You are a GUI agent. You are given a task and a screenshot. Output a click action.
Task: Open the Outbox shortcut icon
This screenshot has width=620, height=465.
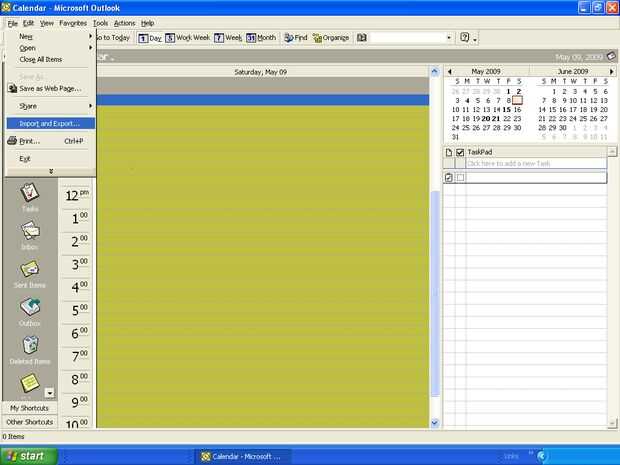tap(30, 307)
